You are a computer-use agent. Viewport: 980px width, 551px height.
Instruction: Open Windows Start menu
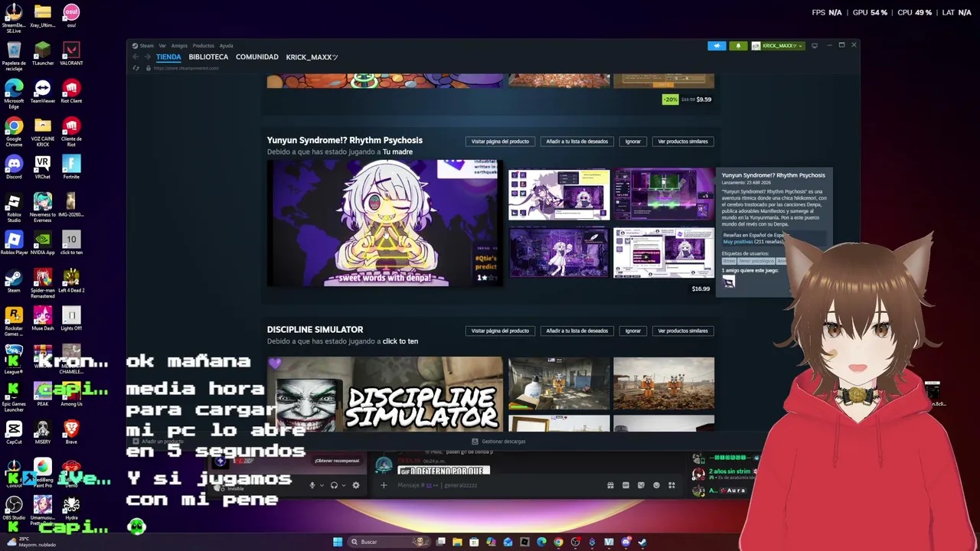coord(338,542)
